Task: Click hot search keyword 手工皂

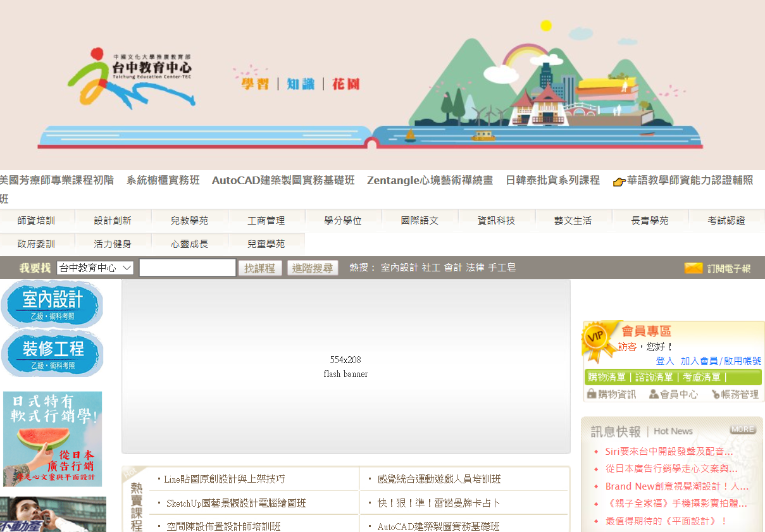Action: click(502, 268)
